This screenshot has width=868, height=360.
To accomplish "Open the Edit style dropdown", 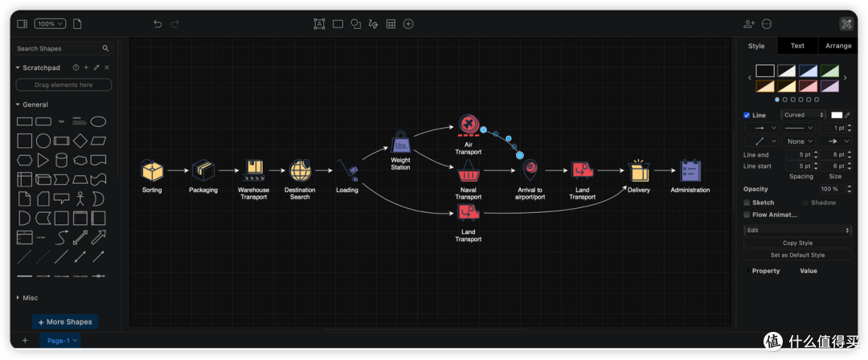I will tap(798, 231).
